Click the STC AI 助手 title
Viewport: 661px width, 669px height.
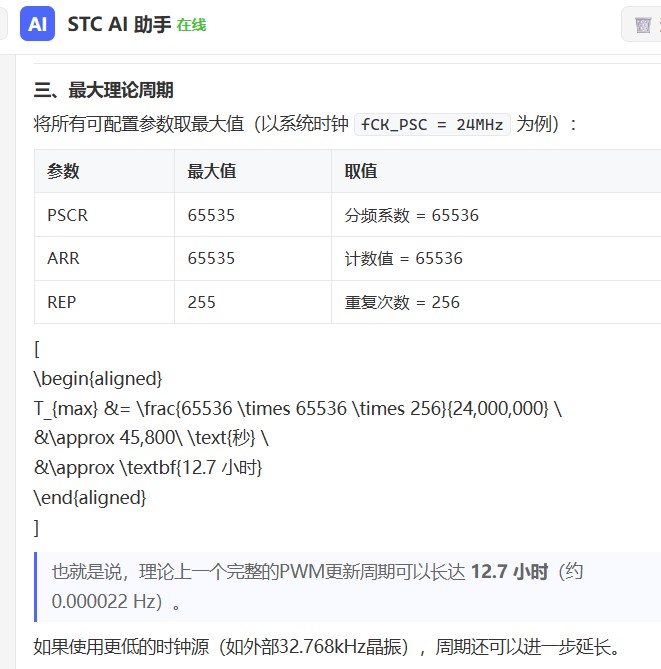(119, 24)
